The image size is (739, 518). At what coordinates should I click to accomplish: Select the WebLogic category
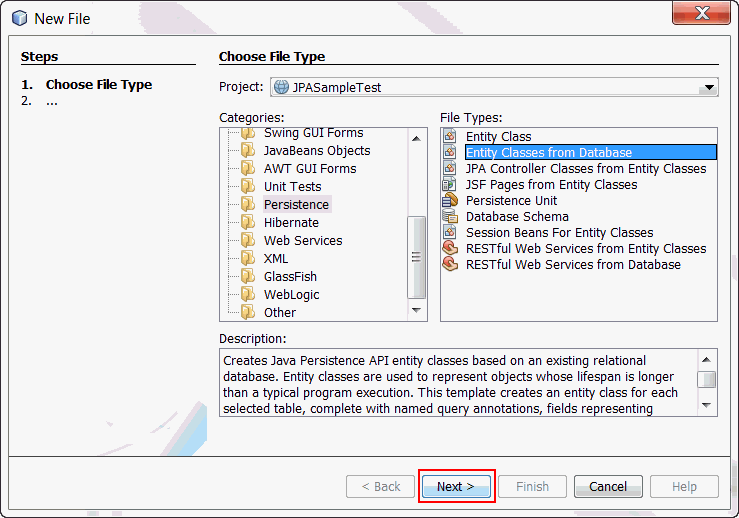pyautogui.click(x=291, y=294)
